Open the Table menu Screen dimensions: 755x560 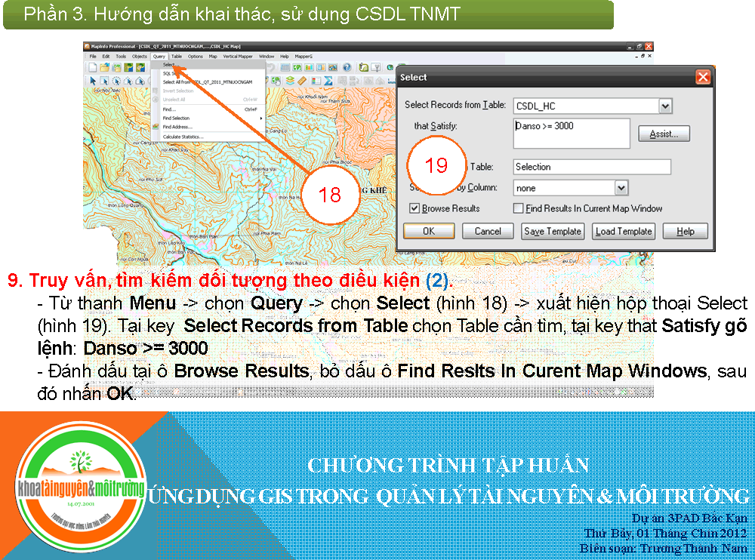pos(177,57)
